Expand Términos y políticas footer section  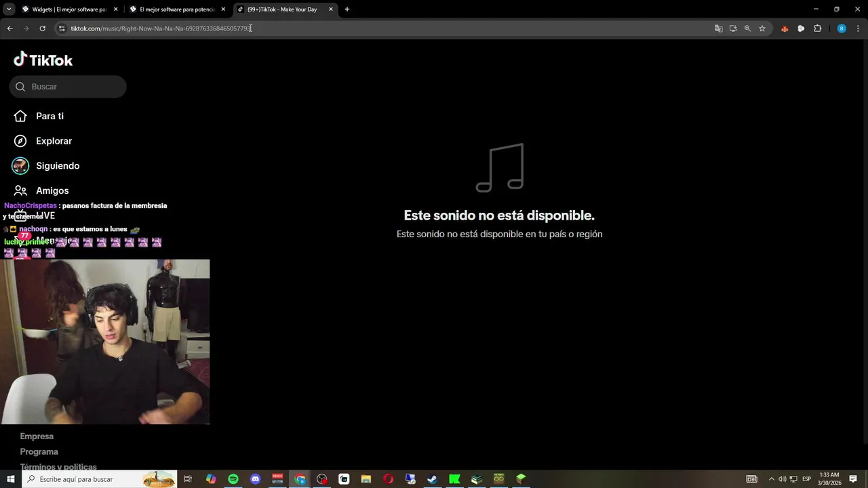point(58,467)
